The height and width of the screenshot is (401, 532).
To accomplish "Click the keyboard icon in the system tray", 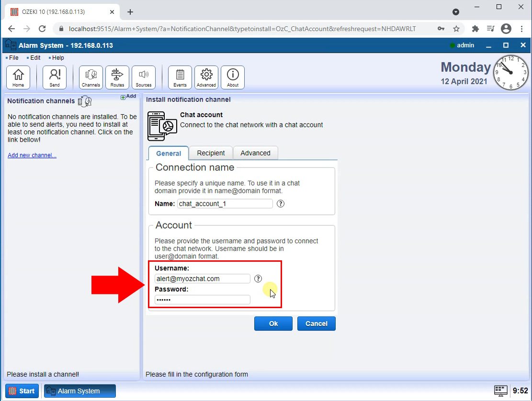I will [501, 391].
